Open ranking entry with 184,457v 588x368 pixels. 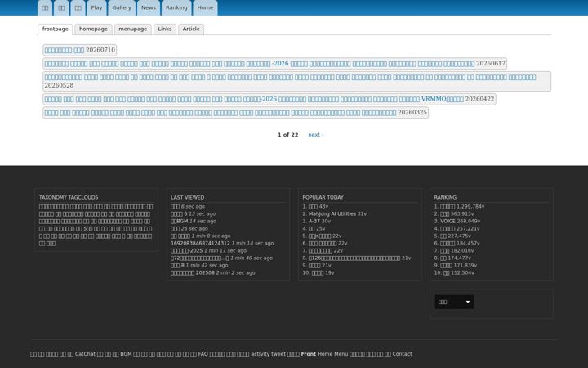pos(448,244)
